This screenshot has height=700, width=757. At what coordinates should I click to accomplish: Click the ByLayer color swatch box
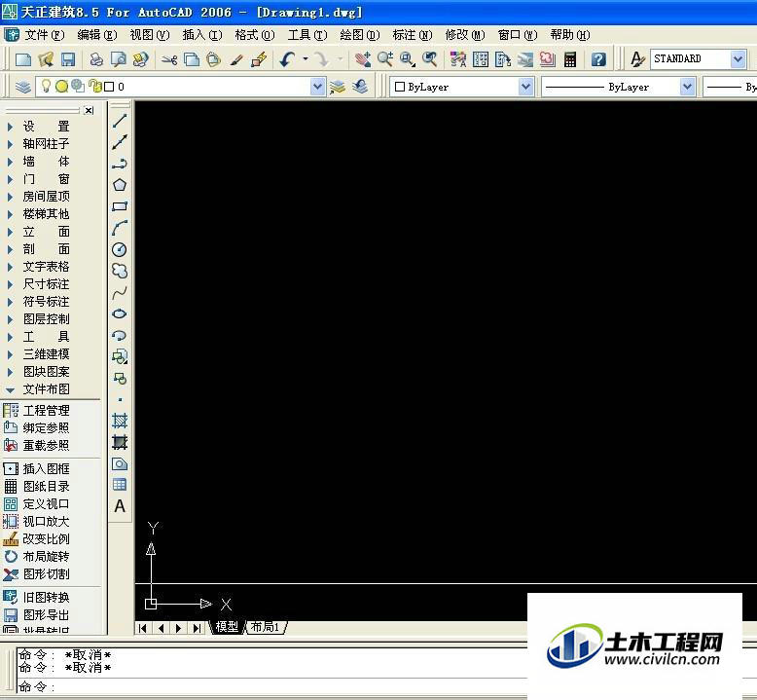click(x=400, y=87)
